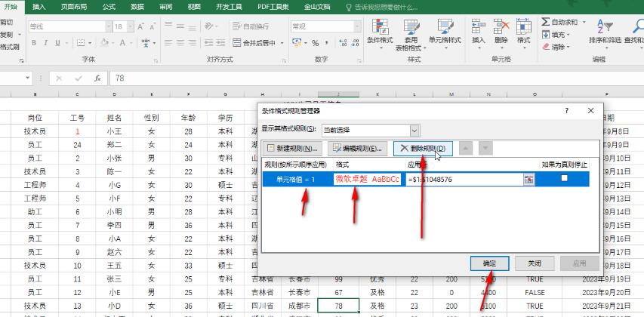This screenshot has width=644, height=317.
Task: Click the formula bar showing 78
Action: tap(376, 78)
